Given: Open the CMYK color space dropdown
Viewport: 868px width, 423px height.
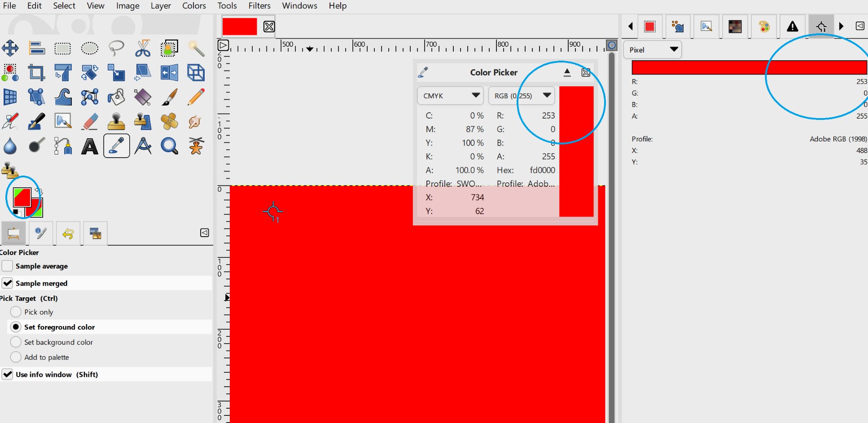Looking at the screenshot, I should (450, 96).
